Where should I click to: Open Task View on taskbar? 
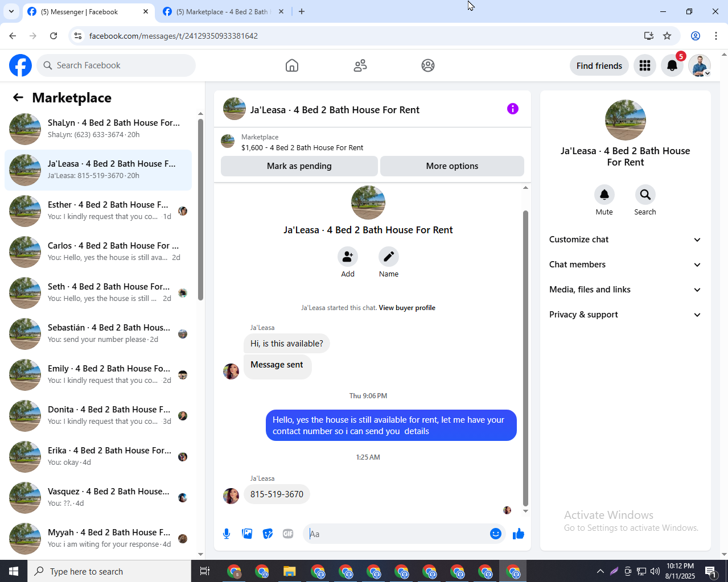click(205, 571)
